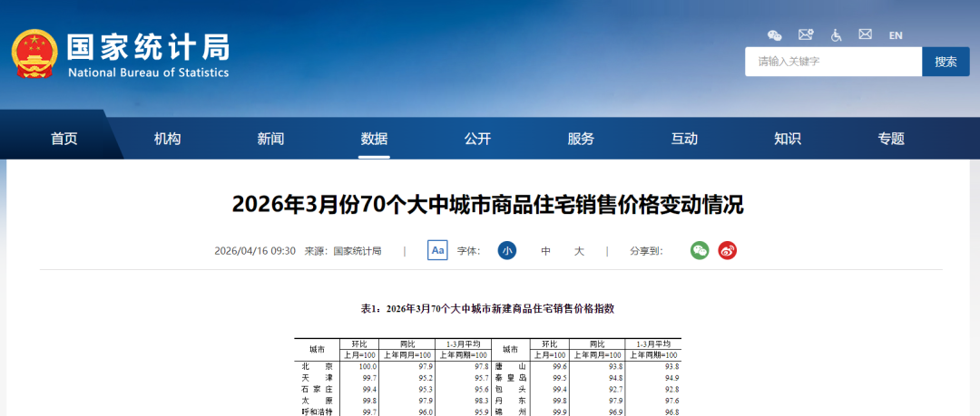Click the 搜索 search button
This screenshot has height=416, width=980.
pyautogui.click(x=946, y=62)
